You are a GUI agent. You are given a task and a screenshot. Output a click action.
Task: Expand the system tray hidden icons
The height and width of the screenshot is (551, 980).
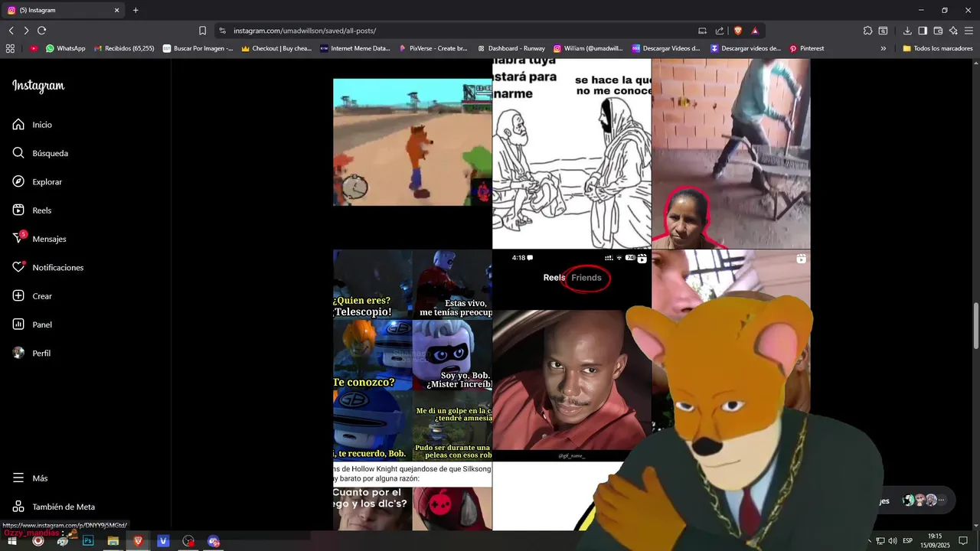coord(869,541)
